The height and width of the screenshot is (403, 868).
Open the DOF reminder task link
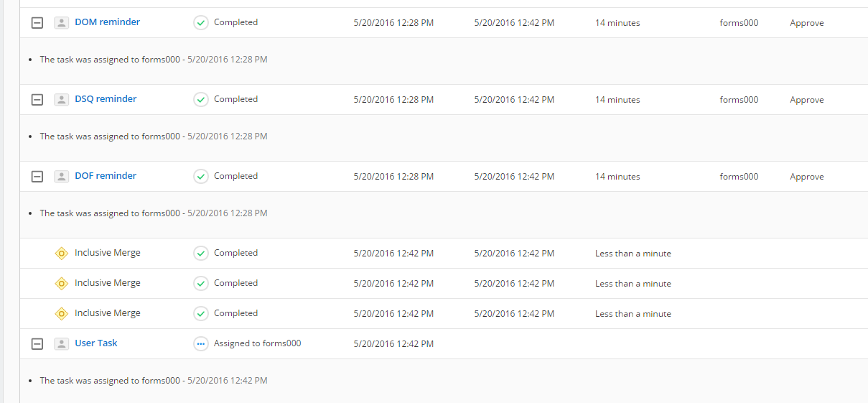[x=106, y=176]
